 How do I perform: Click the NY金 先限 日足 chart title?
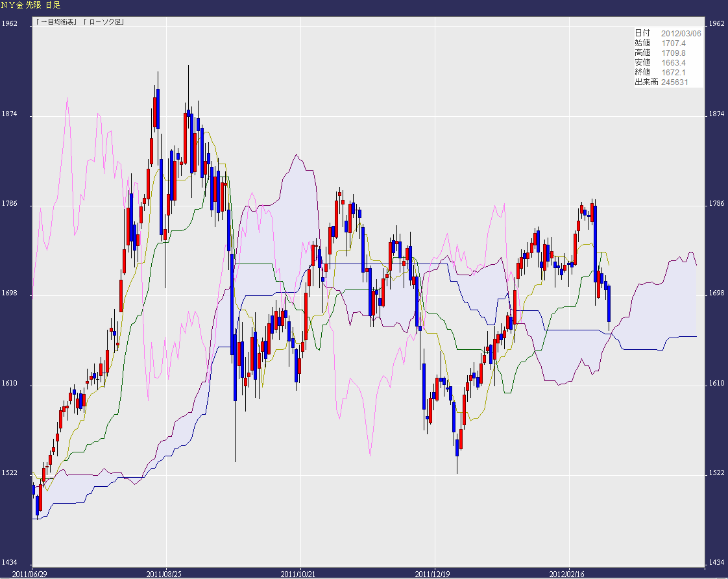pos(30,5)
